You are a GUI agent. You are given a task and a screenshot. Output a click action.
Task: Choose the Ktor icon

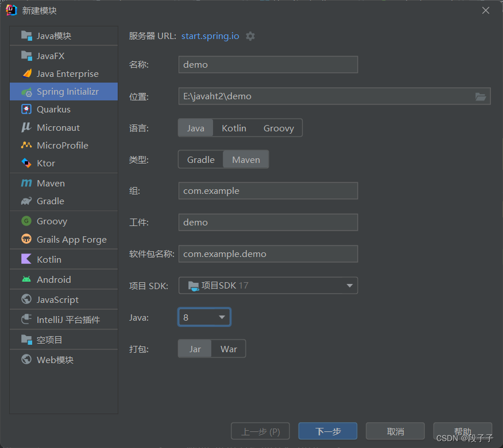26,163
